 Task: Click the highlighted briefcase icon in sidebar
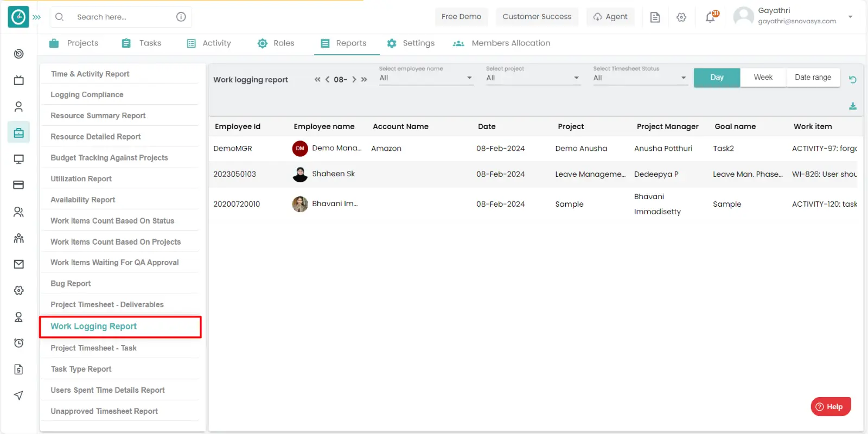click(x=18, y=132)
